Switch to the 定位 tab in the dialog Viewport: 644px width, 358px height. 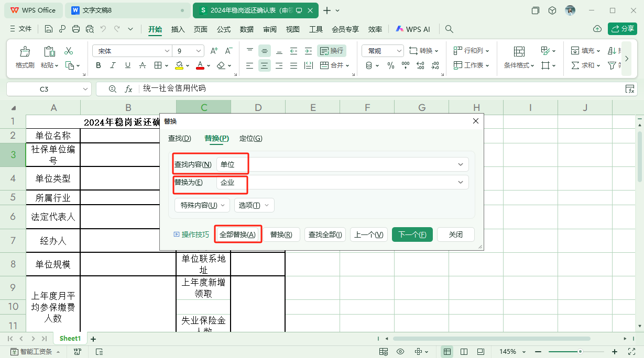[251, 138]
